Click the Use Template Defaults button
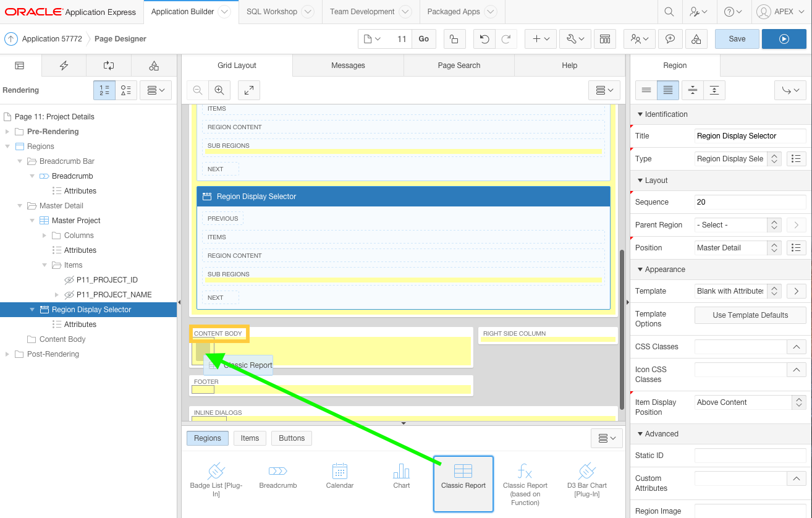This screenshot has width=812, height=518. 750,315
